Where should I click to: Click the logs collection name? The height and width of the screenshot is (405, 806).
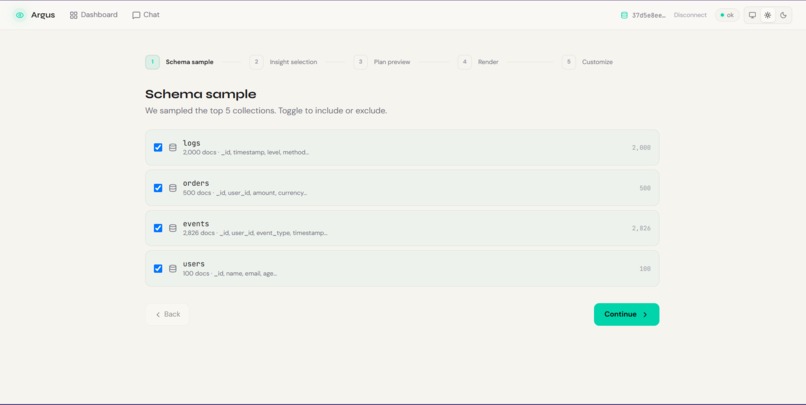tap(191, 143)
